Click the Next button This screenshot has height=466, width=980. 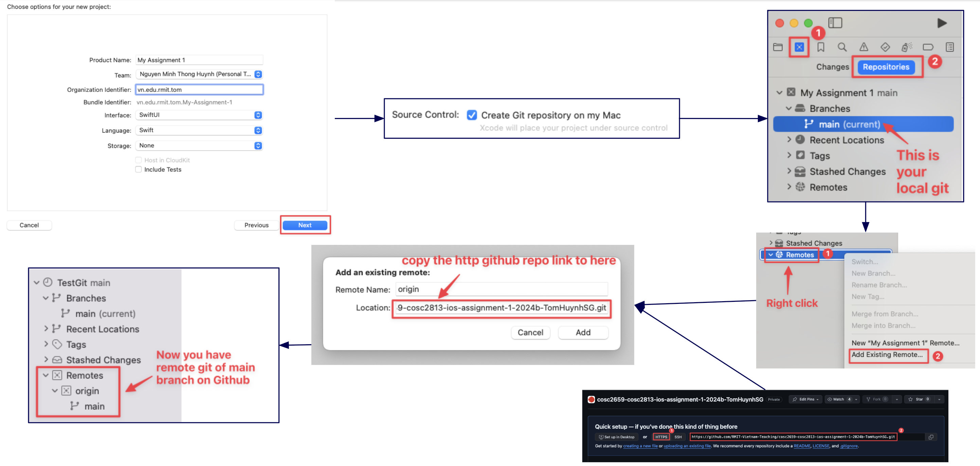(x=305, y=225)
